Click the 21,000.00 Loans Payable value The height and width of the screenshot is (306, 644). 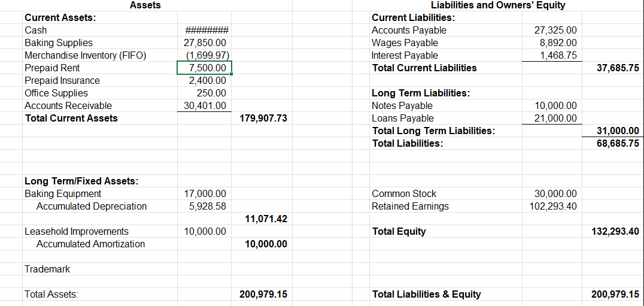tap(555, 119)
